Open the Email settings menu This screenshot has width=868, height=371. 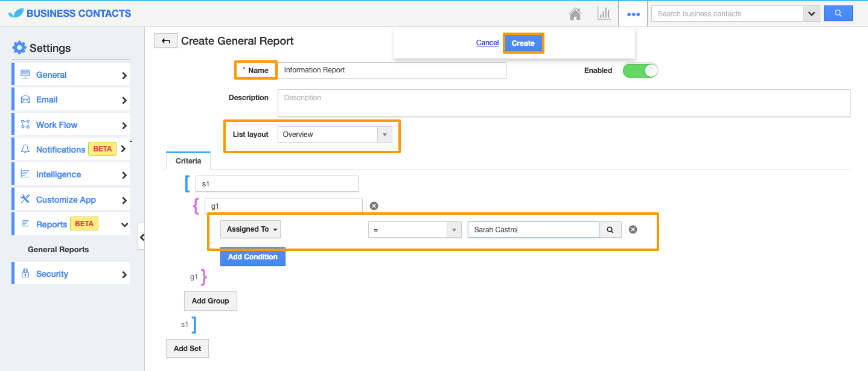coord(71,100)
